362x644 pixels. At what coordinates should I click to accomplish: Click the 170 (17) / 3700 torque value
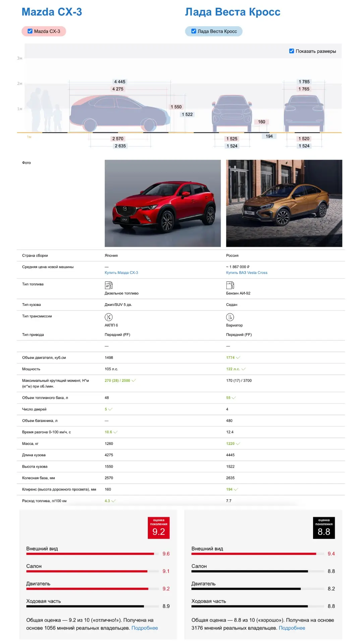(239, 380)
